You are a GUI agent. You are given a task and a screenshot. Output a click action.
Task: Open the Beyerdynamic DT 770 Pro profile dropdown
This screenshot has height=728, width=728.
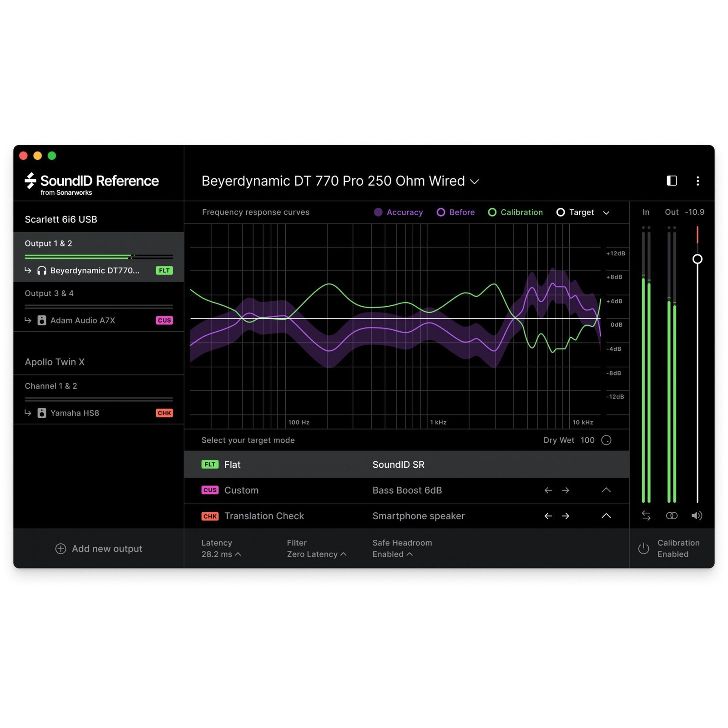pyautogui.click(x=340, y=181)
